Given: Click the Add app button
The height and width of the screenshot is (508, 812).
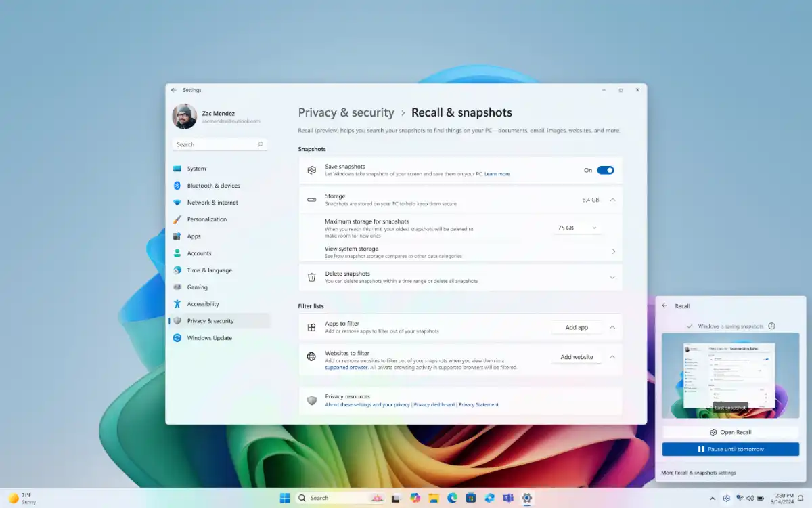Looking at the screenshot, I should coord(577,327).
